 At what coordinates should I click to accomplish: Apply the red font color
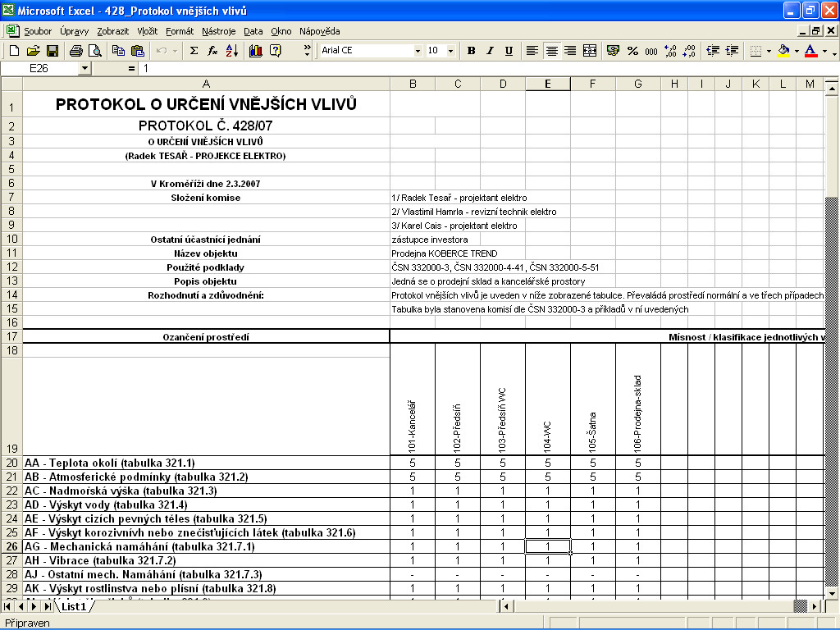click(811, 50)
